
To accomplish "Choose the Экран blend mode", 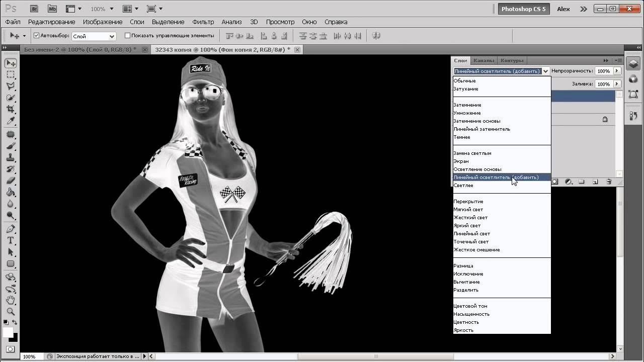I will (x=502, y=161).
